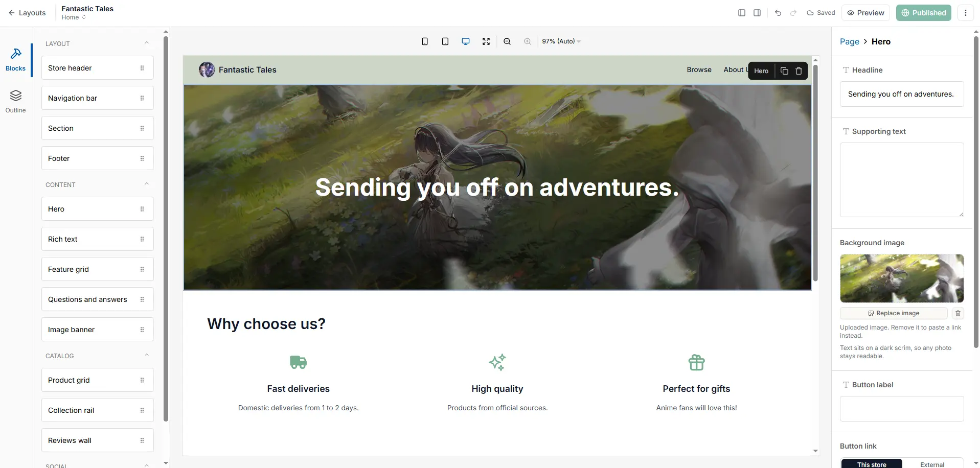Click the Fast deliveries truck icon
Screen dimensions: 980x468
click(299, 362)
